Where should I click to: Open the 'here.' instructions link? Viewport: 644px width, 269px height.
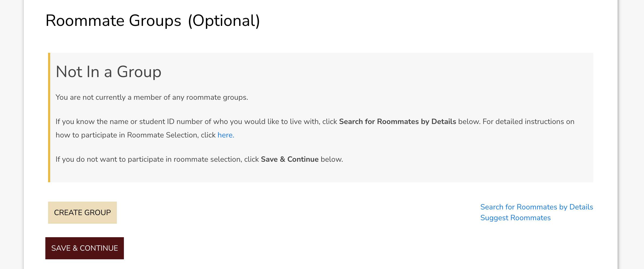226,135
